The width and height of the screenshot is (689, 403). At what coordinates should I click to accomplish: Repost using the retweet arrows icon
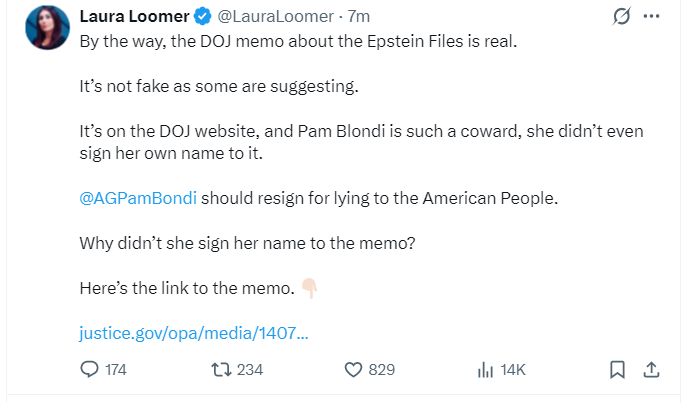pyautogui.click(x=221, y=370)
